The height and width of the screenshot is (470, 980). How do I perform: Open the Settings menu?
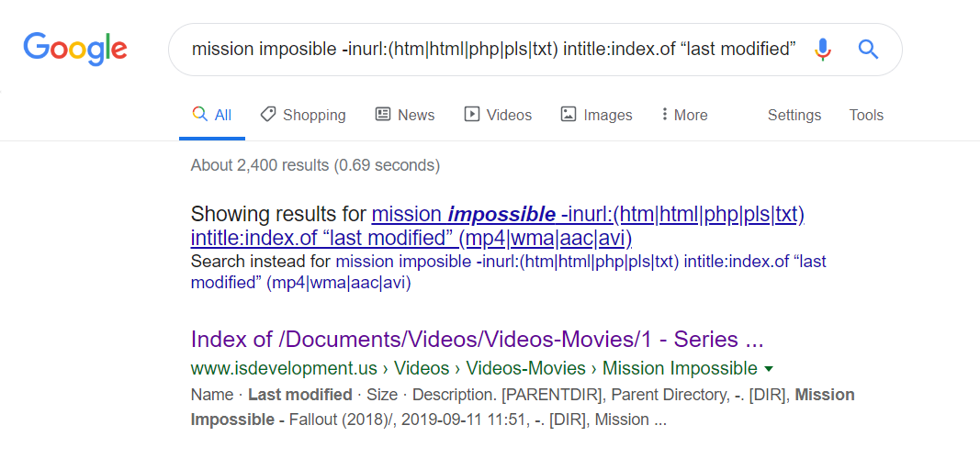(x=794, y=116)
